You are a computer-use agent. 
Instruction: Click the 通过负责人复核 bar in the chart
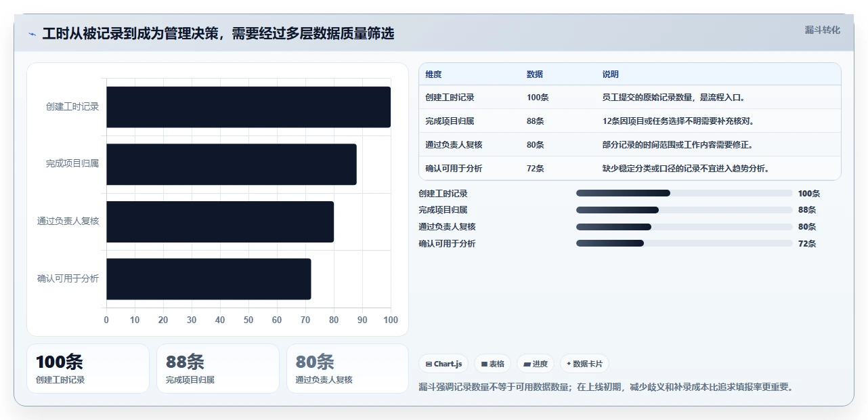tap(220, 222)
